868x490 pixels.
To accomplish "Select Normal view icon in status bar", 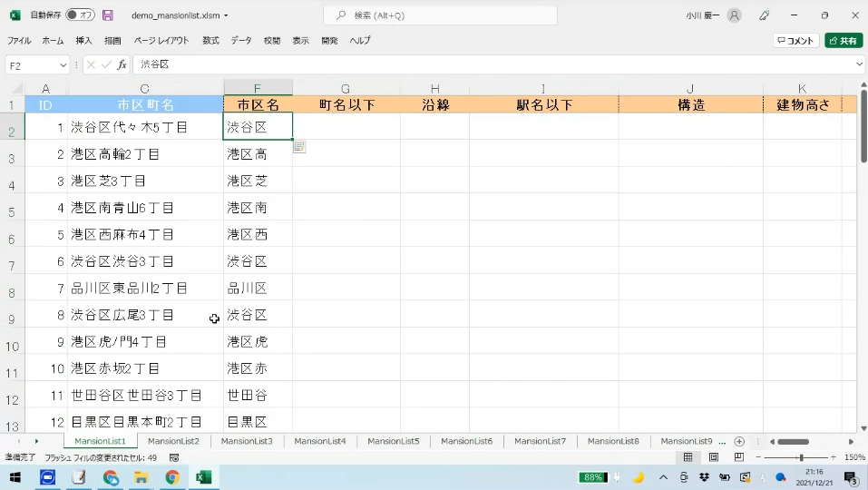I will [688, 457].
